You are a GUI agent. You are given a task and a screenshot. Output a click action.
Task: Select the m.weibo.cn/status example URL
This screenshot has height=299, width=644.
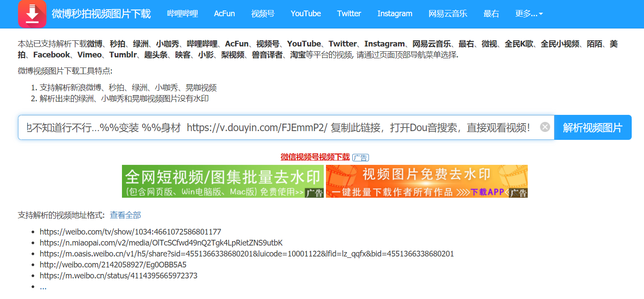pos(118,275)
